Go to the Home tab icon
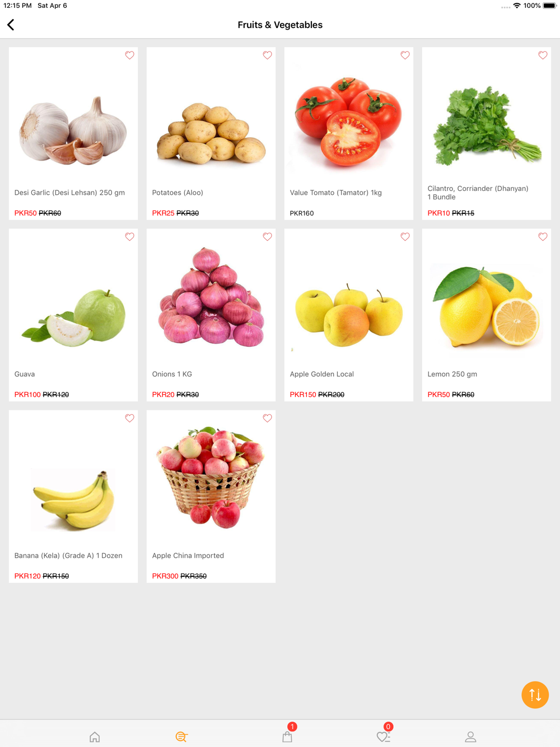 coord(95,737)
